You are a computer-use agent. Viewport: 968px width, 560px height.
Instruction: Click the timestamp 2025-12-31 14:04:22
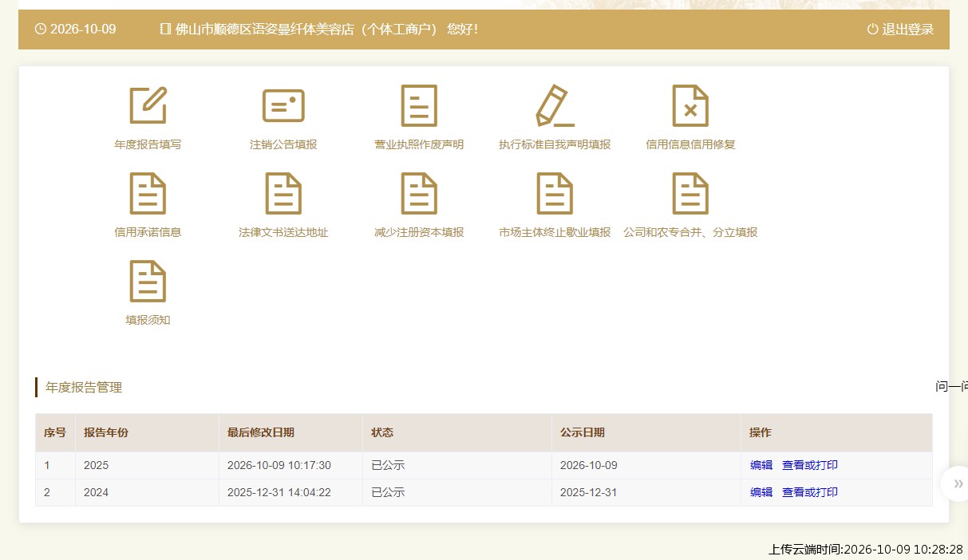click(x=279, y=492)
